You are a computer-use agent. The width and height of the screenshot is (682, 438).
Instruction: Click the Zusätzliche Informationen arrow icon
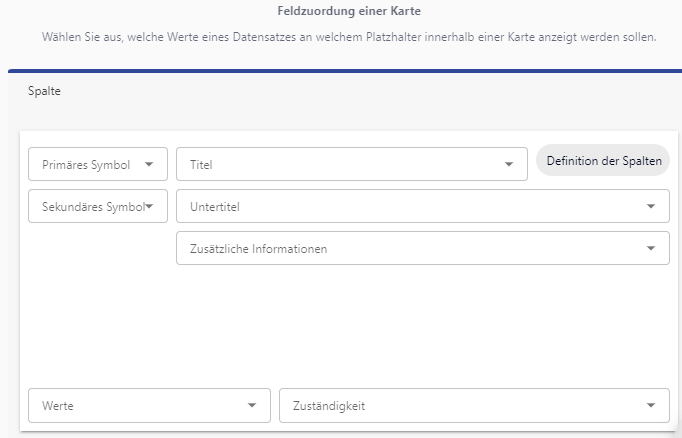tap(651, 249)
